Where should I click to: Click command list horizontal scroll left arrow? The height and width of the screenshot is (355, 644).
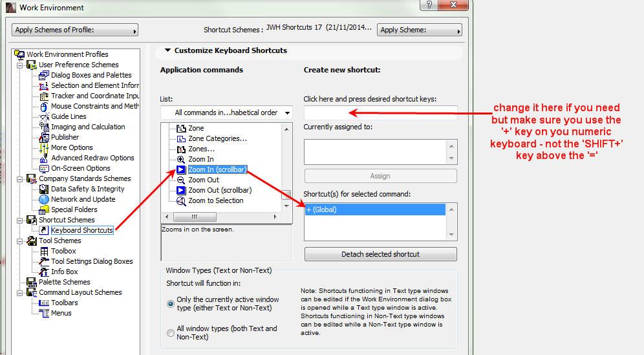[x=167, y=217]
